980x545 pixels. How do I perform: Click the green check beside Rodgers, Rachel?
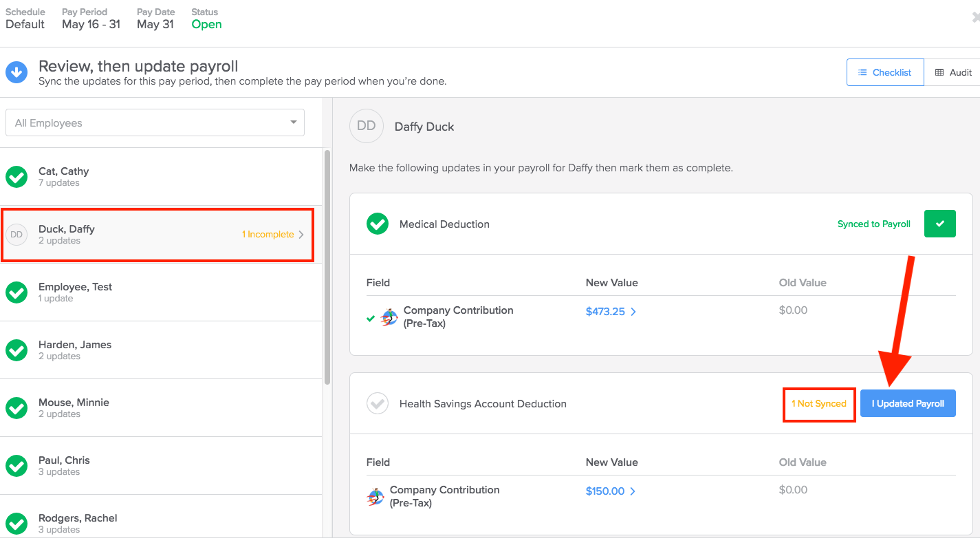pos(17,524)
